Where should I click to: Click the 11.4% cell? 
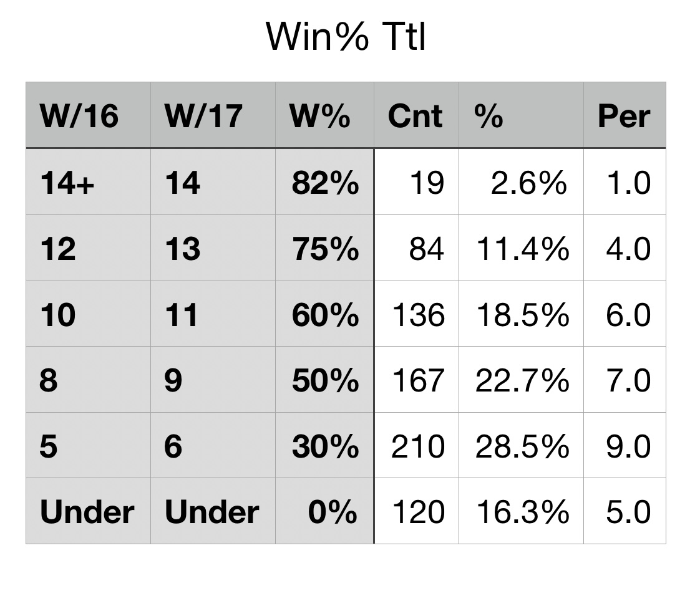point(522,249)
